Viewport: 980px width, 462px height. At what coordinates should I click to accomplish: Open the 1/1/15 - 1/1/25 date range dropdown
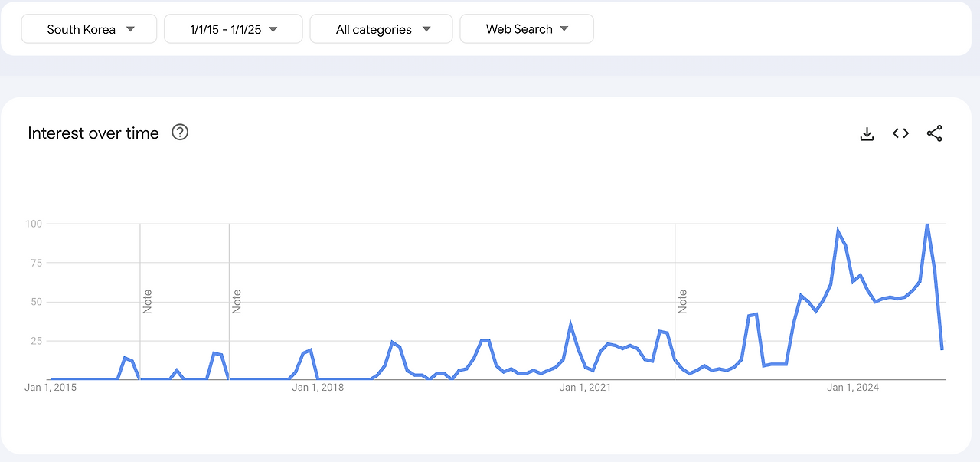click(234, 29)
